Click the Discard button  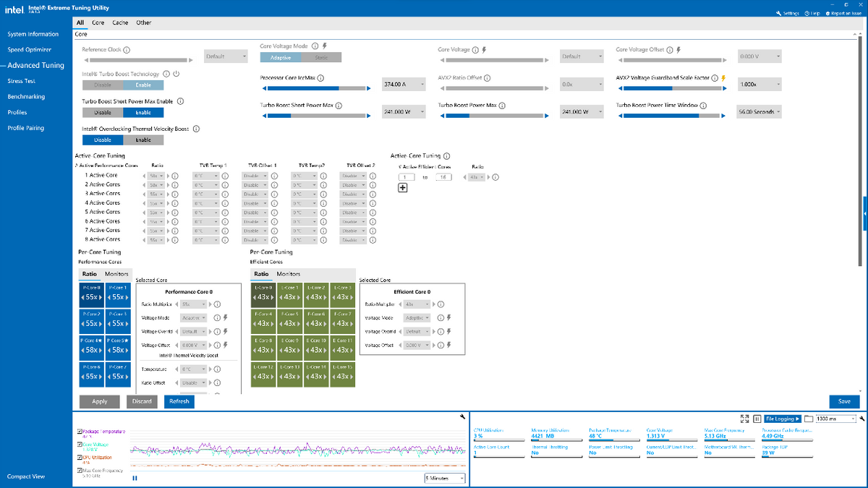(x=142, y=401)
